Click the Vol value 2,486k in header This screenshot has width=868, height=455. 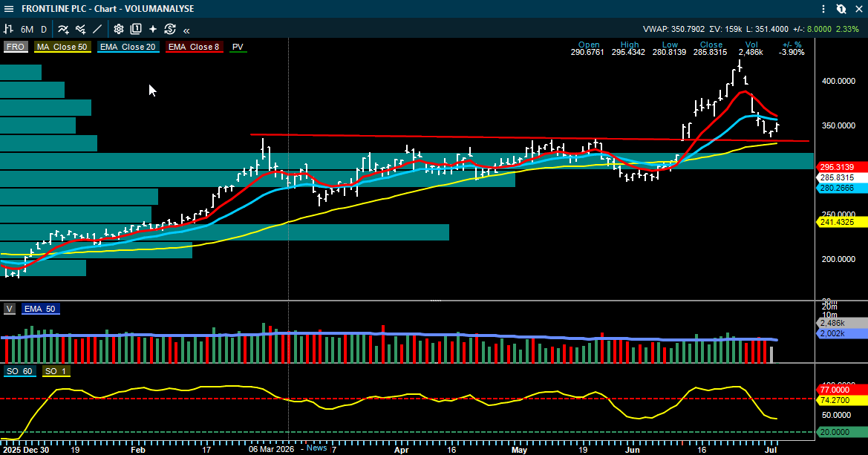751,53
